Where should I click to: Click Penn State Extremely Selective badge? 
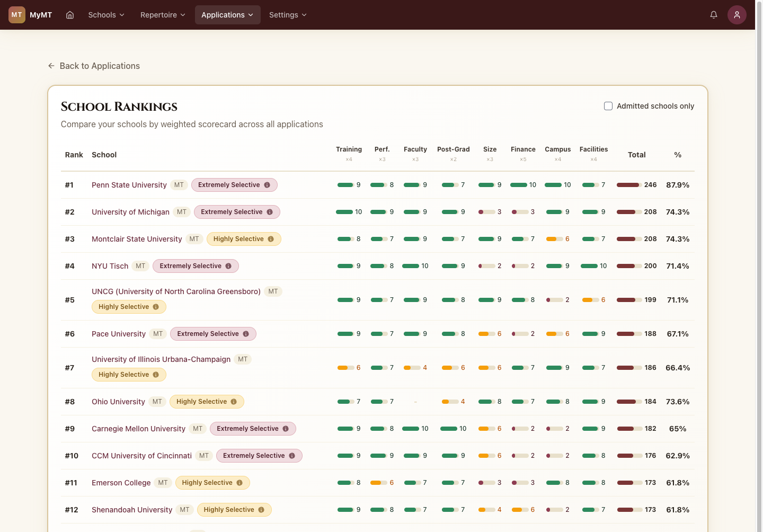[234, 185]
